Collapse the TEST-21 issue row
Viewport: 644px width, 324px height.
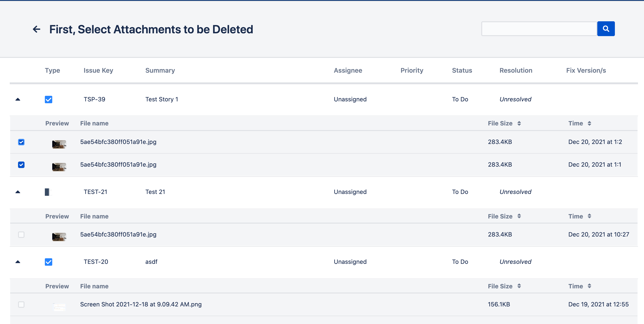pyautogui.click(x=18, y=192)
